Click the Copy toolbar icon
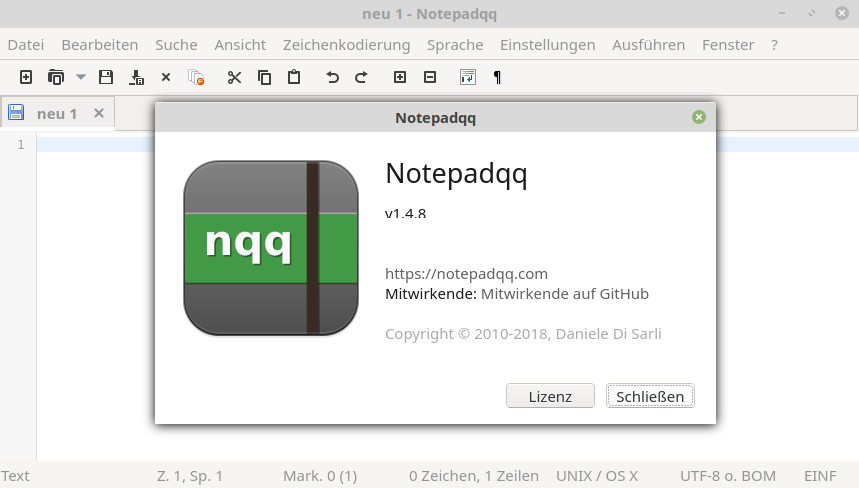This screenshot has height=488, width=859. [265, 77]
